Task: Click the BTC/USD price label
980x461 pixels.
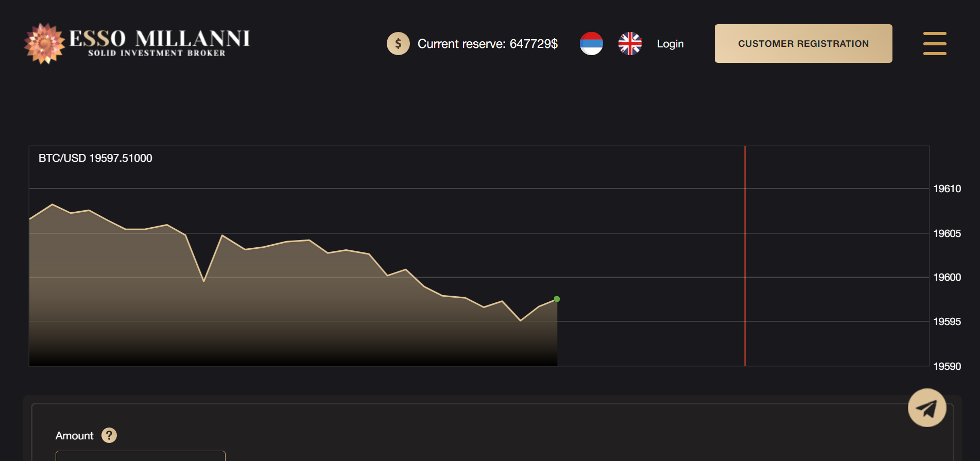Action: click(95, 158)
